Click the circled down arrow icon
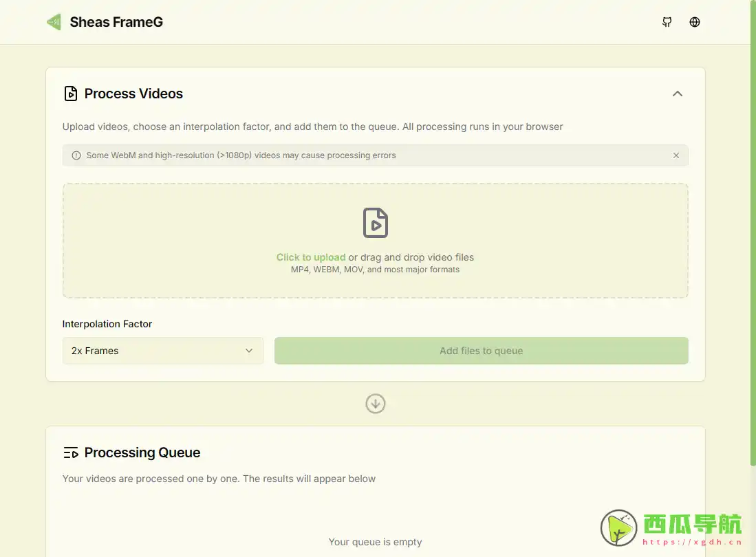Viewport: 756px width, 557px height. [x=375, y=404]
